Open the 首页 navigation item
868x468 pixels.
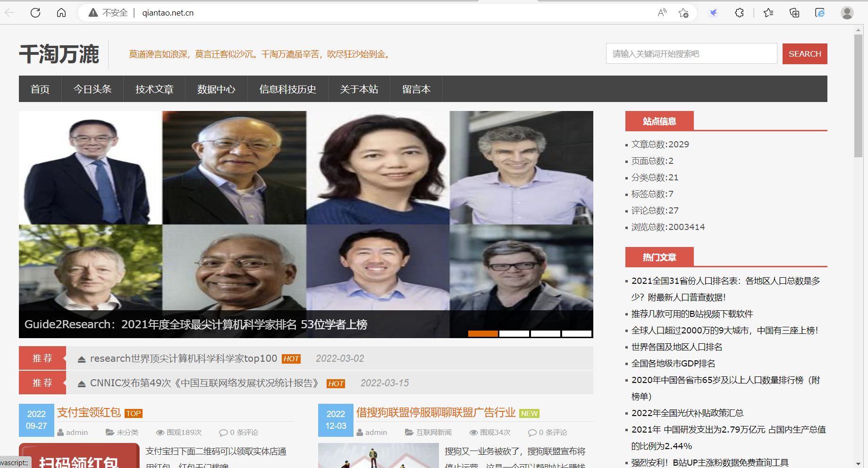tap(40, 89)
